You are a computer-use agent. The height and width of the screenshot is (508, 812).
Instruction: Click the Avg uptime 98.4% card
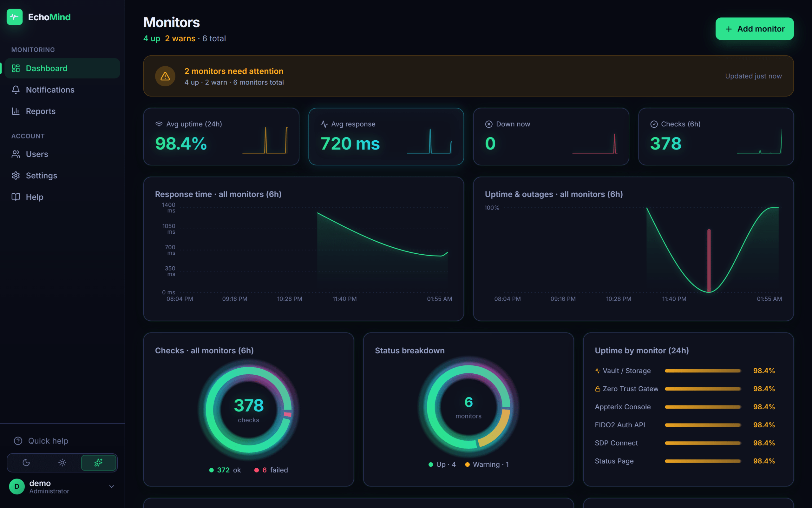point(221,137)
